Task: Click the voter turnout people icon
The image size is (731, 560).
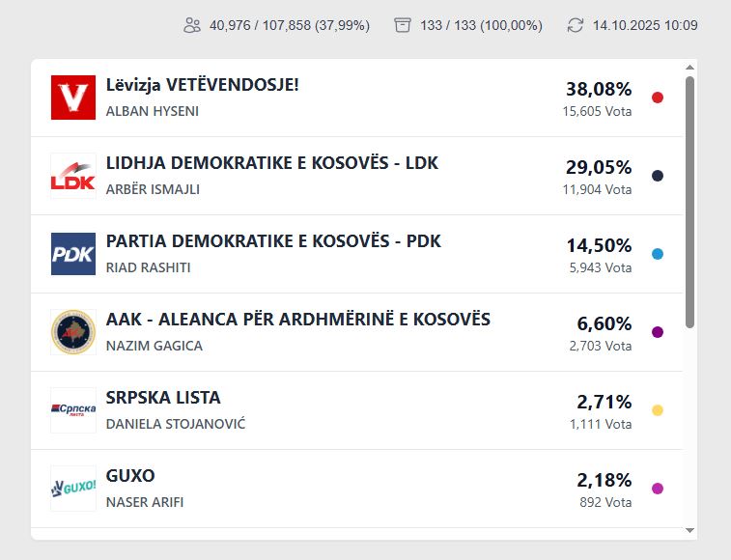Action: 192,25
